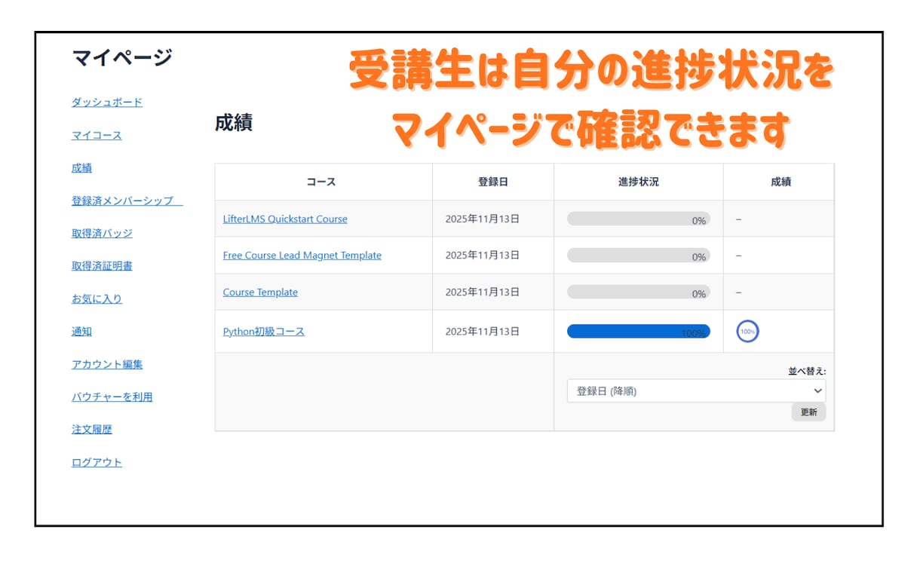The width and height of the screenshot is (920, 588).
Task: Open LifterLMS Quickstart Course link
Action: (285, 219)
